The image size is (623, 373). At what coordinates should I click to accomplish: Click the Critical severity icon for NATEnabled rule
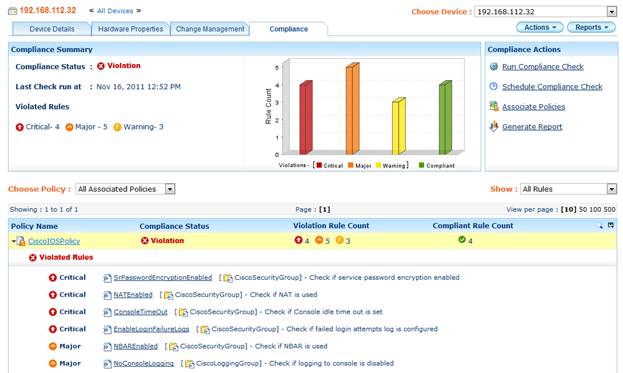[53, 295]
